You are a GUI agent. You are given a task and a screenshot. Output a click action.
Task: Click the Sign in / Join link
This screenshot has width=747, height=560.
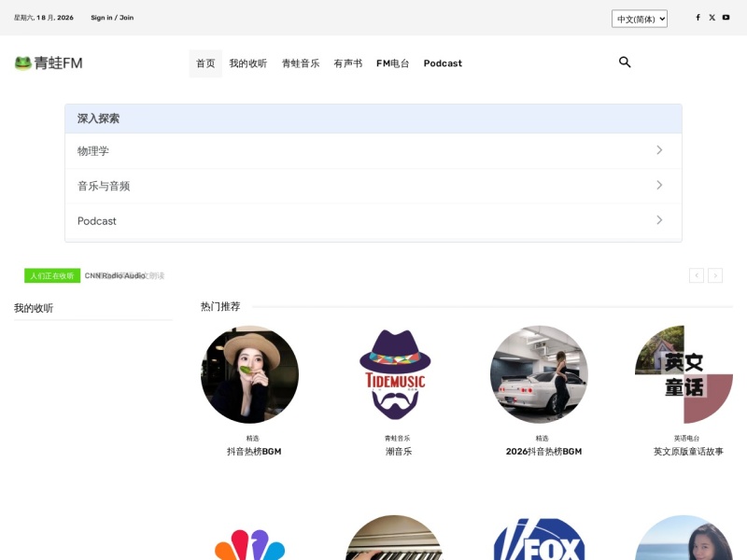click(112, 18)
